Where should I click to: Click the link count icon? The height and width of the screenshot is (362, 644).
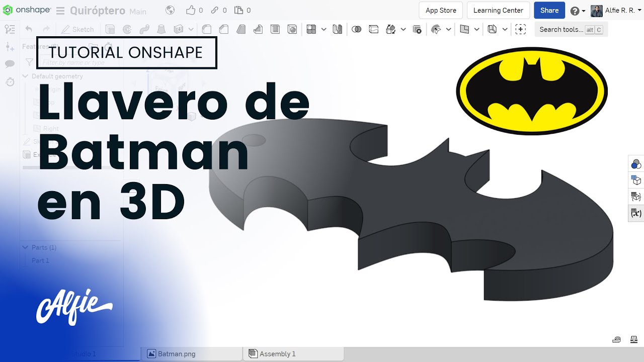tap(215, 10)
